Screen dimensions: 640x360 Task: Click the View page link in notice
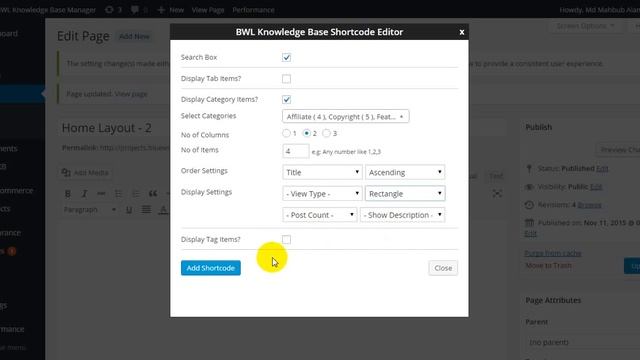(131, 94)
